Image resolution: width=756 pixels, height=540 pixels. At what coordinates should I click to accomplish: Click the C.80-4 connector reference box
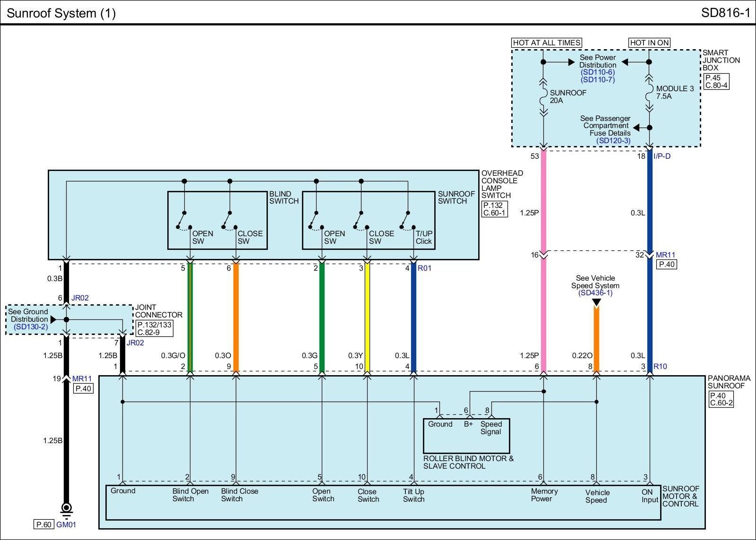click(x=717, y=86)
